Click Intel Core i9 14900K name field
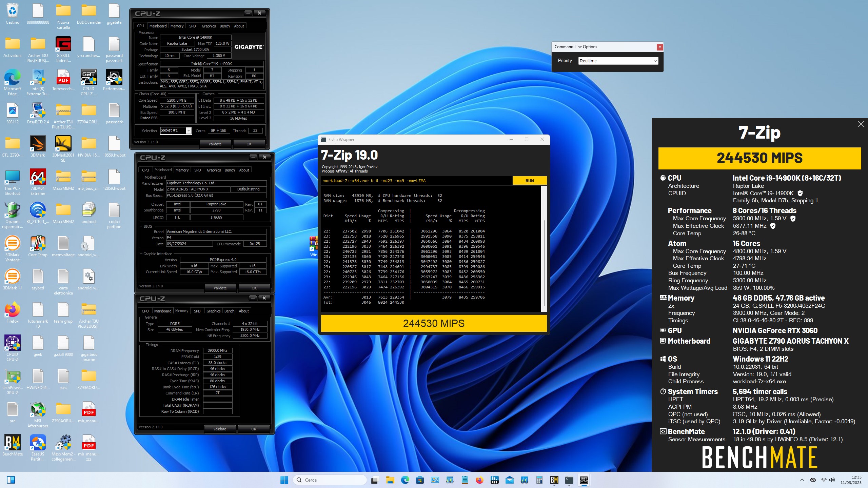The width and height of the screenshot is (868, 488). (196, 37)
